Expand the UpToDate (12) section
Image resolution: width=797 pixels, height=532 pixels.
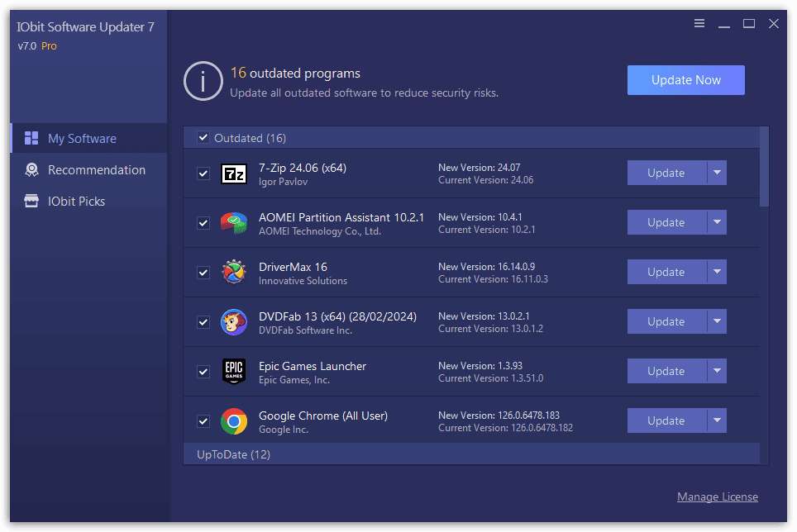coord(471,454)
